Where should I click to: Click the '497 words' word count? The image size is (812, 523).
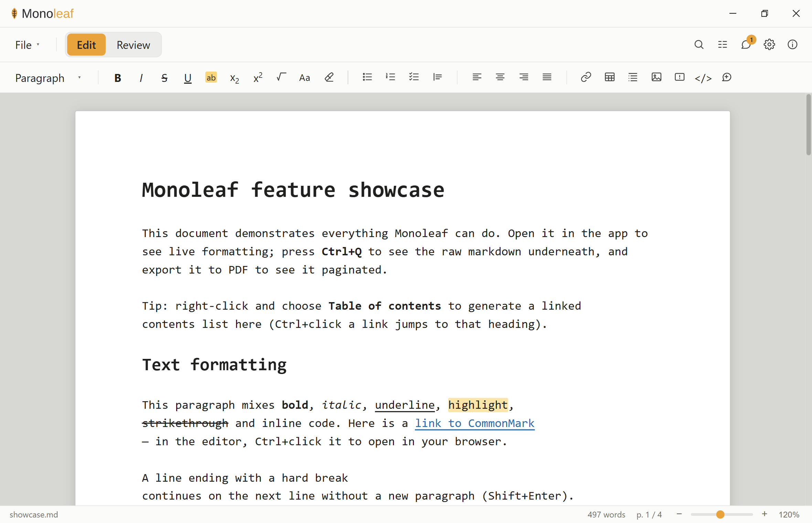pos(606,515)
